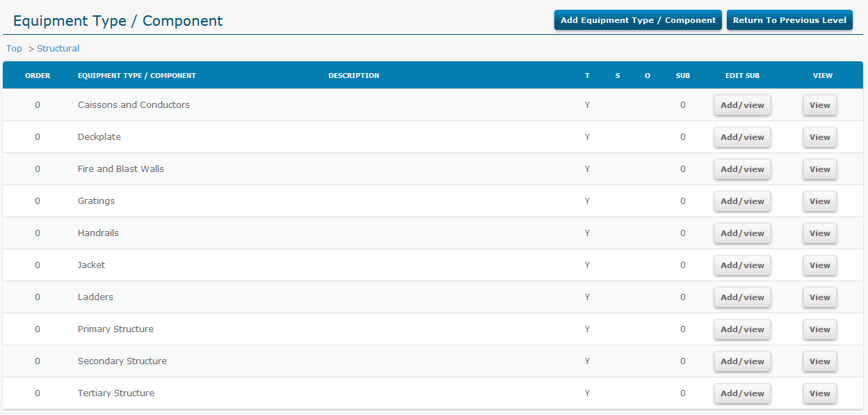Screen dimensions: 868x415
Task: Click Add Equipment Type / Component button
Action: pyautogui.click(x=637, y=19)
